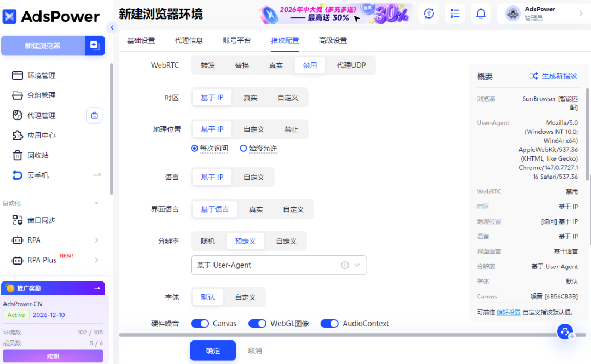The image size is (591, 364).
Task: Click the 概要 panel vertical scrollbar
Action: pyautogui.click(x=588, y=134)
